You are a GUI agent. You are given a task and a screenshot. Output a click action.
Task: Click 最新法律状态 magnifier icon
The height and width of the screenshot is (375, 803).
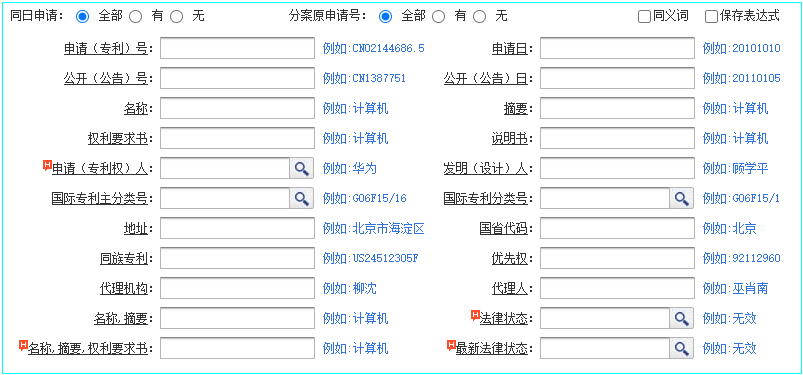(x=681, y=348)
